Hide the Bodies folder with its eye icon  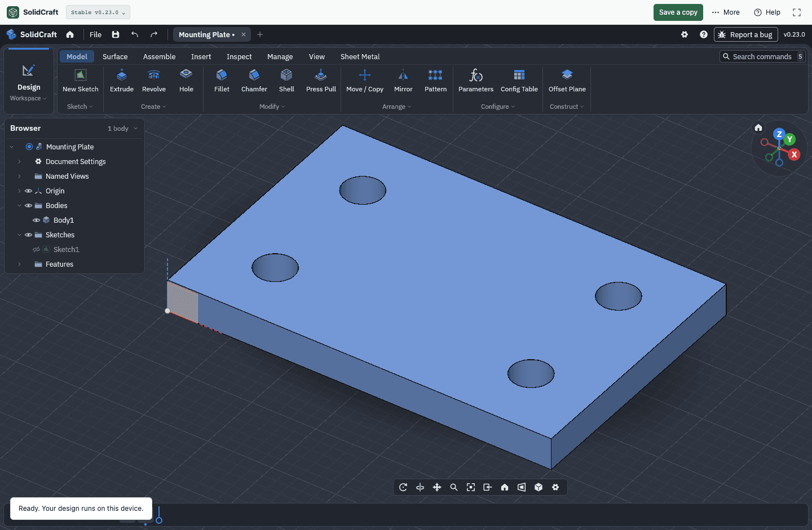point(28,206)
